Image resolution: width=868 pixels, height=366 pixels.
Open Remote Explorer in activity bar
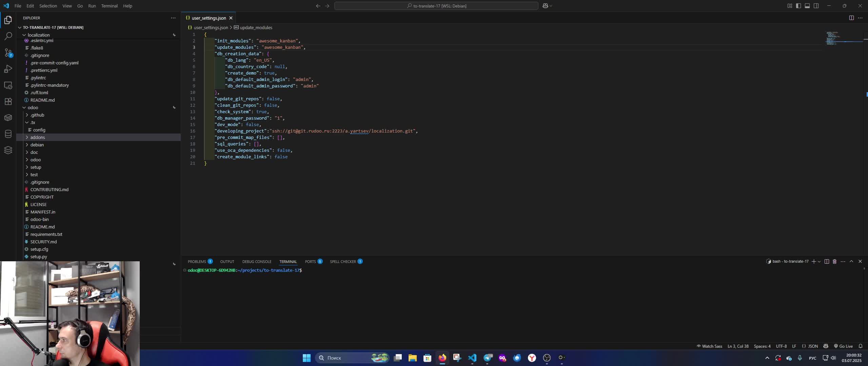point(8,85)
